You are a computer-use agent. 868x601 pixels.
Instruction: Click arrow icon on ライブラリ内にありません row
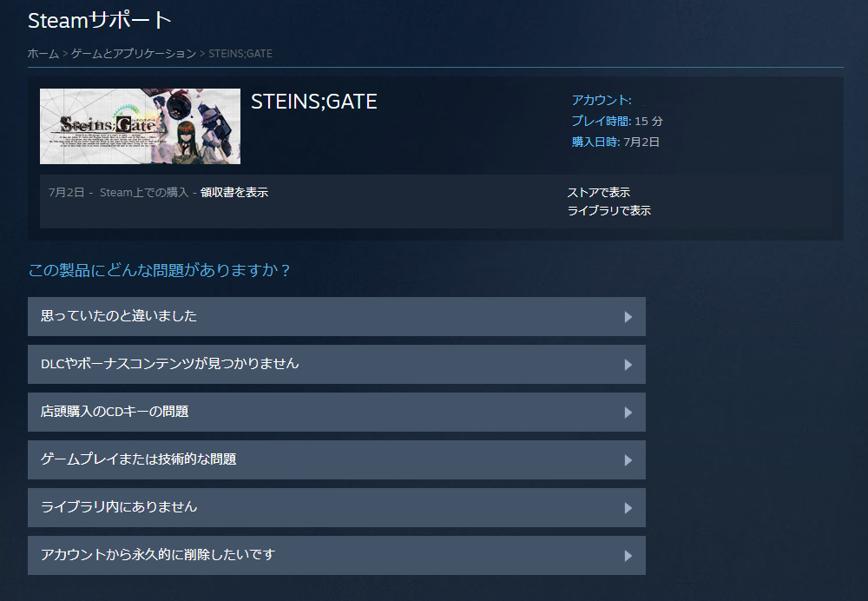tap(628, 508)
